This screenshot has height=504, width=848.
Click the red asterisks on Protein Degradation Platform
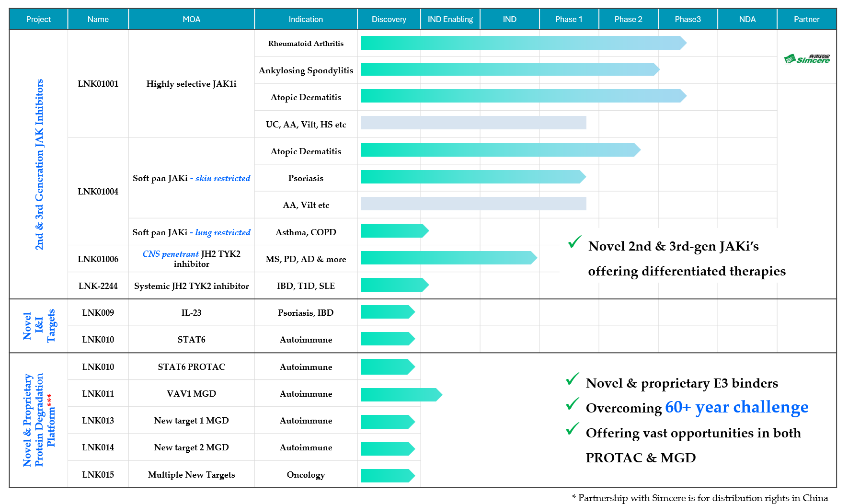[50, 401]
